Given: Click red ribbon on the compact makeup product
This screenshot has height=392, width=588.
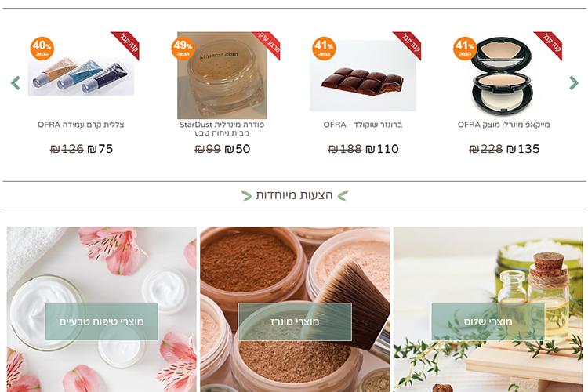Looking at the screenshot, I should point(549,44).
